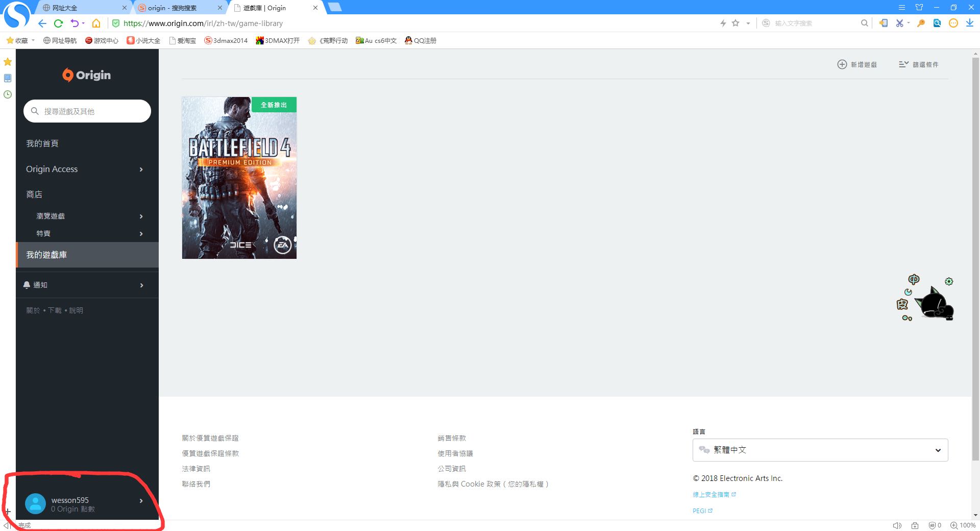Click the purple undo-close-tab arrow
980x531 pixels.
[x=75, y=23]
